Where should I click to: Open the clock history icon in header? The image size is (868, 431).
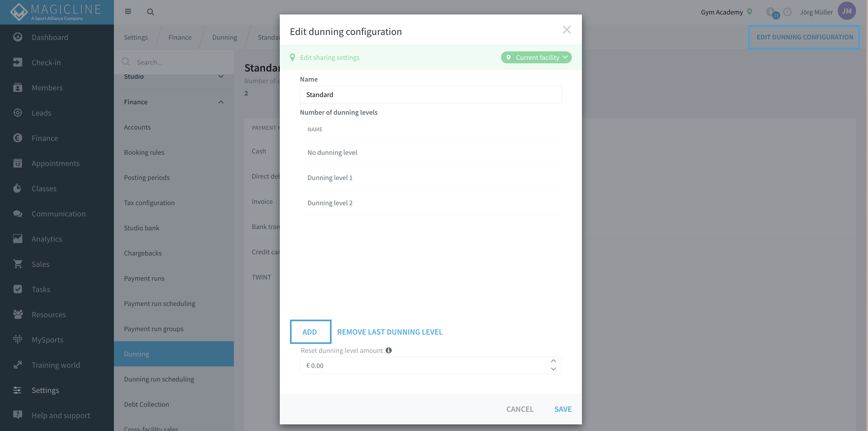787,12
